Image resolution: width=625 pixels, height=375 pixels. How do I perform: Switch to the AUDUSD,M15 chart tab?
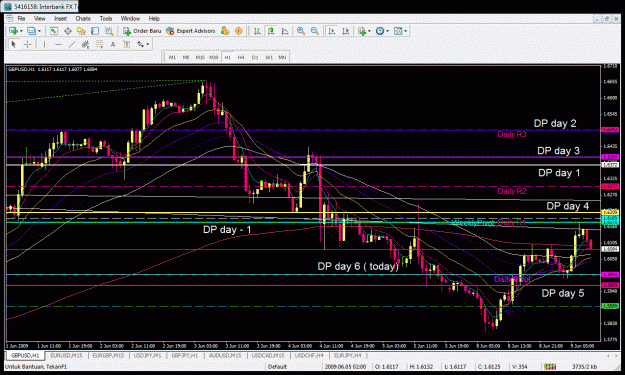(x=225, y=355)
